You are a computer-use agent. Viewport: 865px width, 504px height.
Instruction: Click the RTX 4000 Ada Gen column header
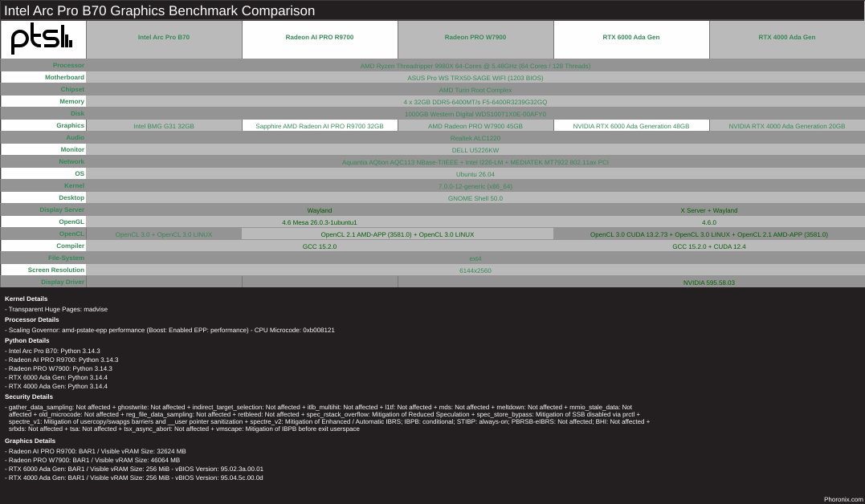[x=786, y=37]
